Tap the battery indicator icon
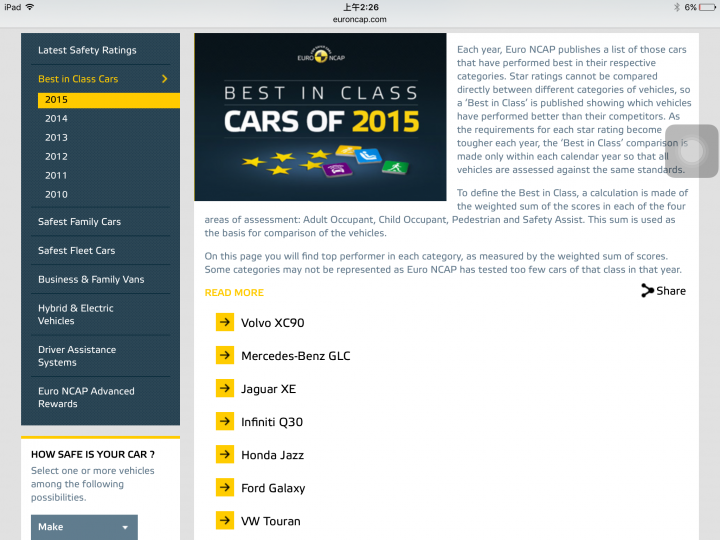Screen dimensions: 720x540 707,7
